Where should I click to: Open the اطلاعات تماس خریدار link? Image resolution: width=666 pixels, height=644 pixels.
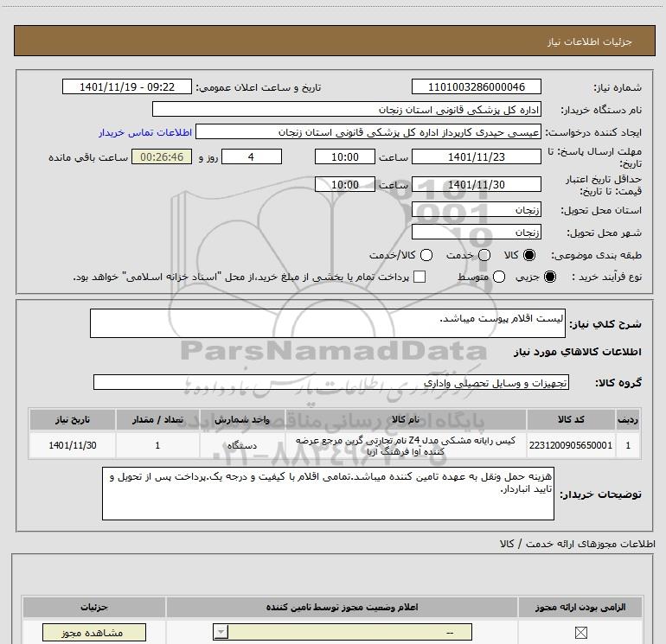145,132
